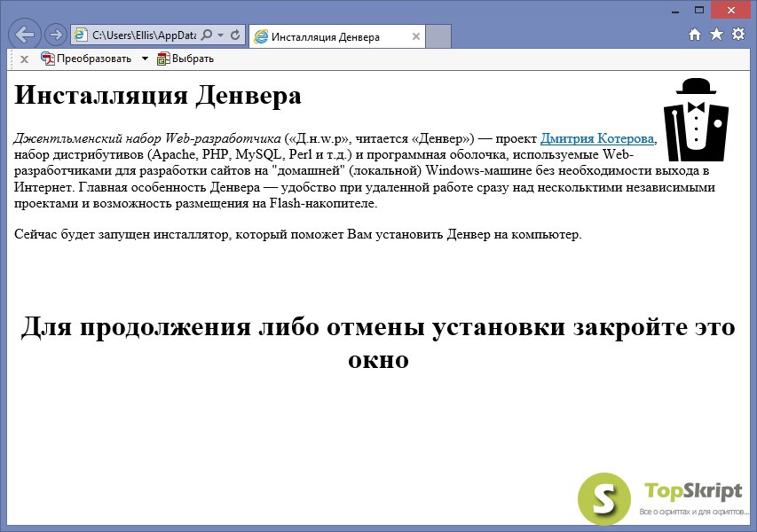Screen dimensions: 757x532
Task: Click the Выбрать toolbar button
Action: tap(185, 59)
